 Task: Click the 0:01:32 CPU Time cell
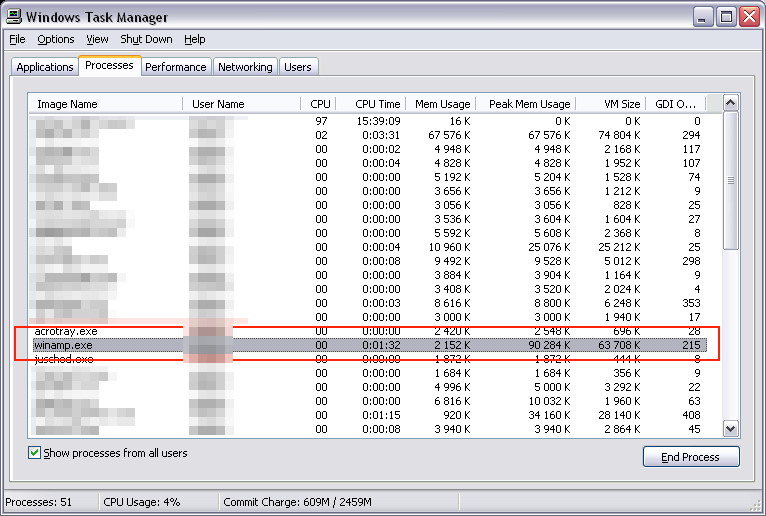(x=381, y=345)
